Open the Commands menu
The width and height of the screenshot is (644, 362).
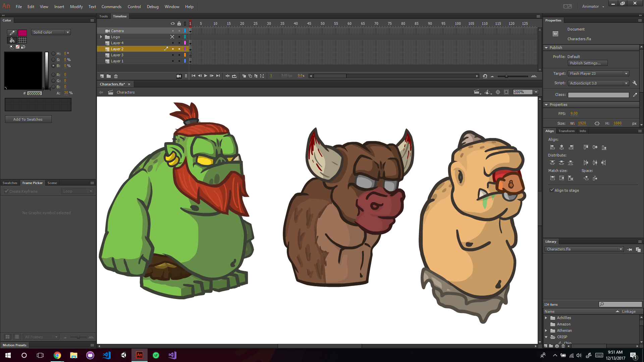[x=111, y=7]
